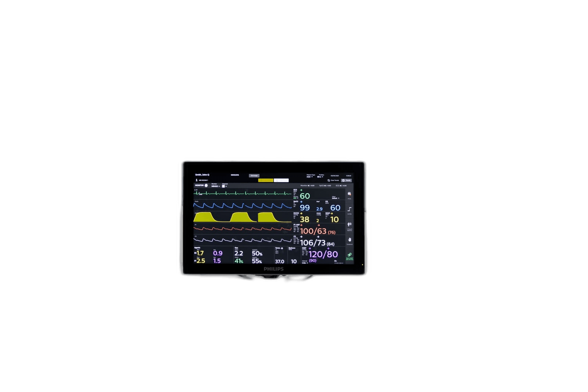Tap the 1-Touch Alarms icon

349,224
